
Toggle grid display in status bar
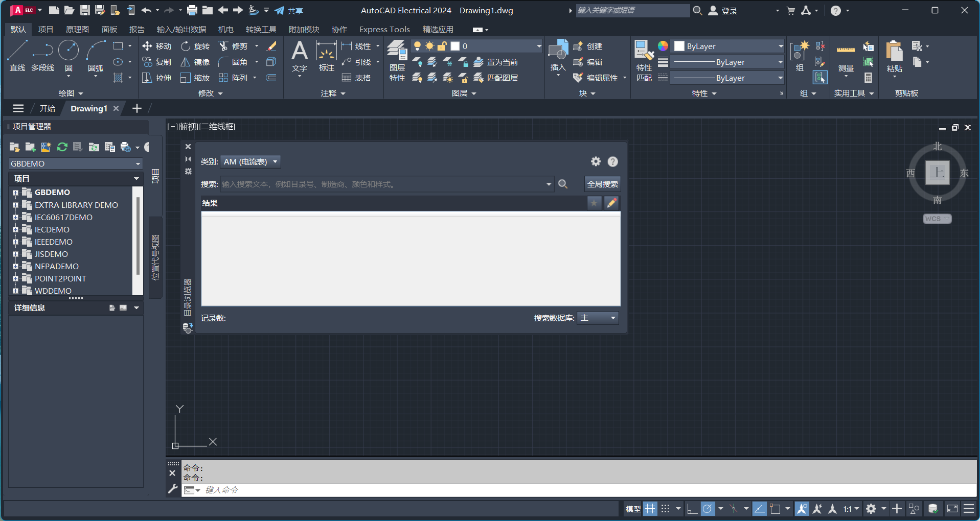click(x=650, y=509)
